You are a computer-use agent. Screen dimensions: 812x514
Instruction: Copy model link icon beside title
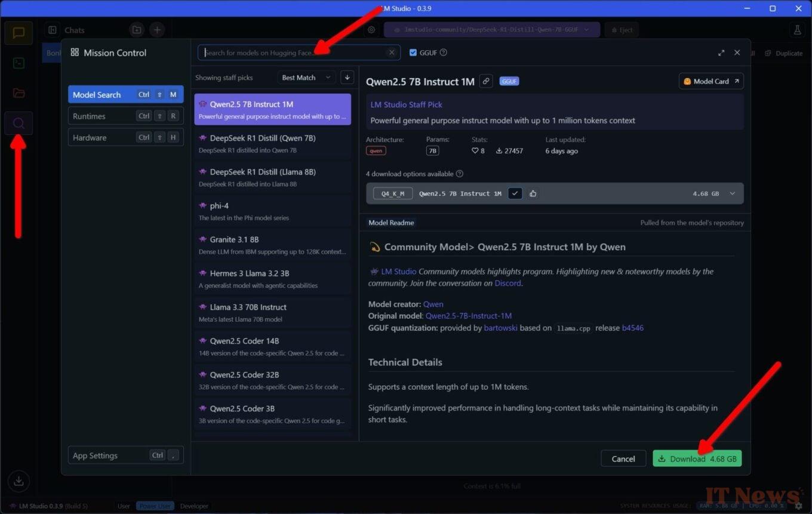coord(486,81)
